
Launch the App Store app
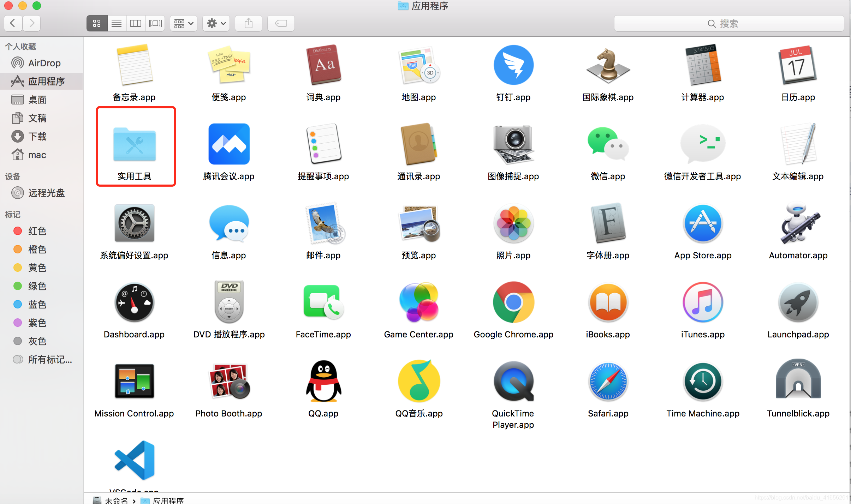(703, 223)
